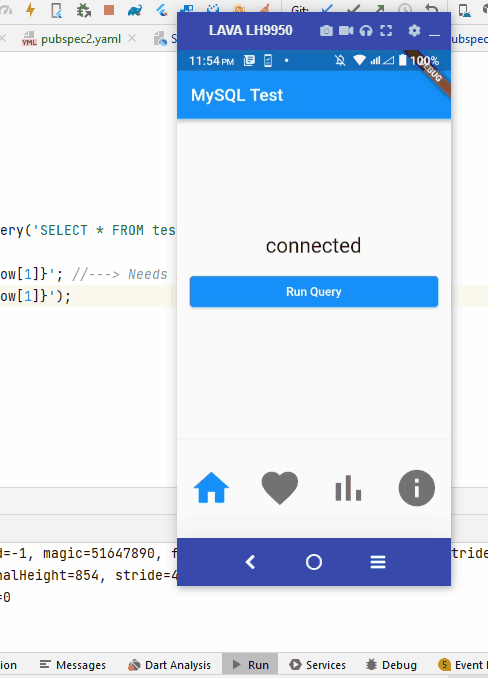
Task: Click the 'connected' status text
Action: click(x=313, y=246)
